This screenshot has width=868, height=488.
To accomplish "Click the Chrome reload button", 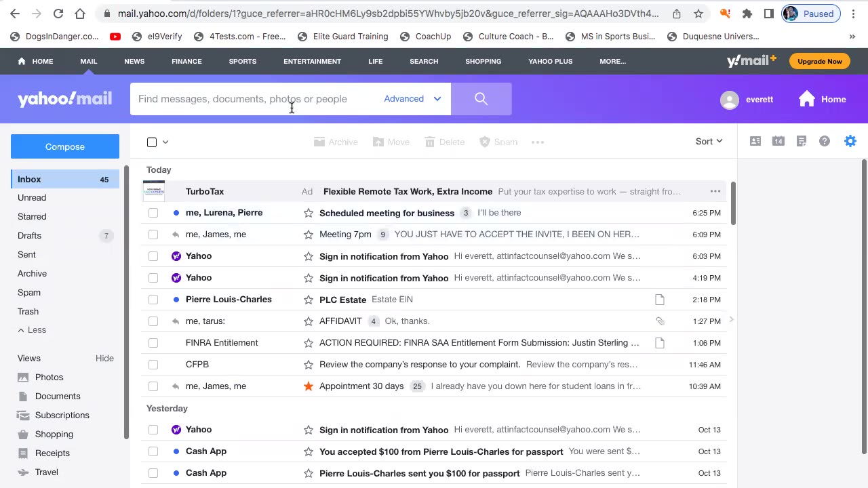I will (58, 14).
